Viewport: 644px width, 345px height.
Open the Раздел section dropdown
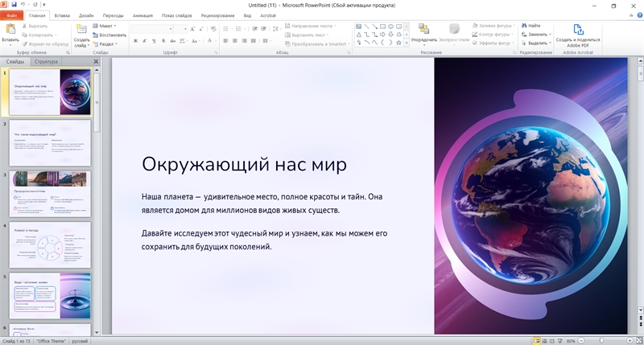(105, 44)
